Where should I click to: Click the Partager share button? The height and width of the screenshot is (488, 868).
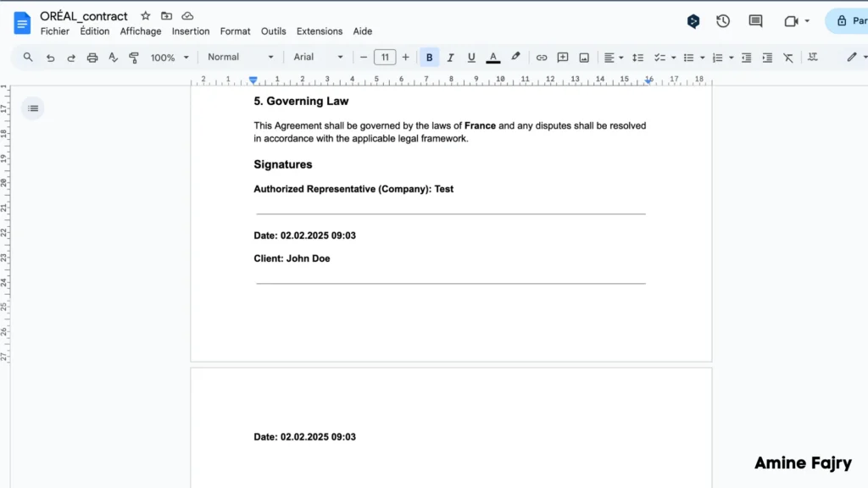point(847,21)
